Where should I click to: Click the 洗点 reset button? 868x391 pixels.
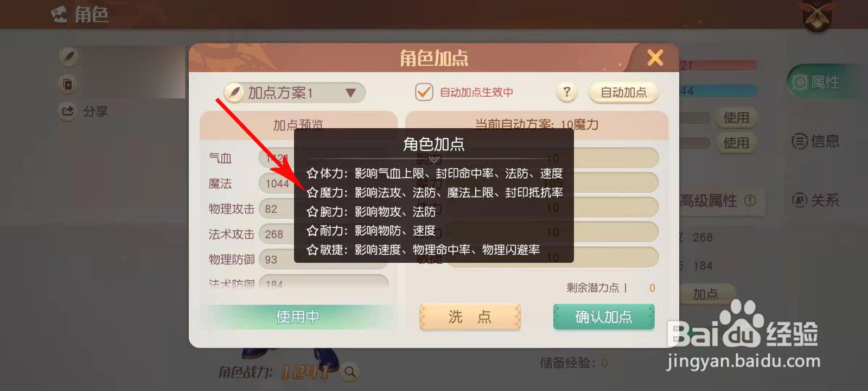tap(470, 317)
